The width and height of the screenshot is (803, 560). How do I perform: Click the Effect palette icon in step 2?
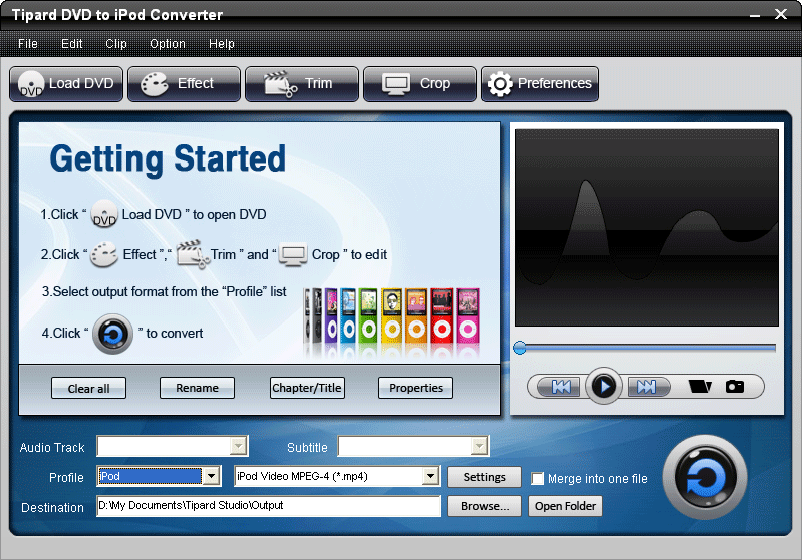pyautogui.click(x=104, y=255)
